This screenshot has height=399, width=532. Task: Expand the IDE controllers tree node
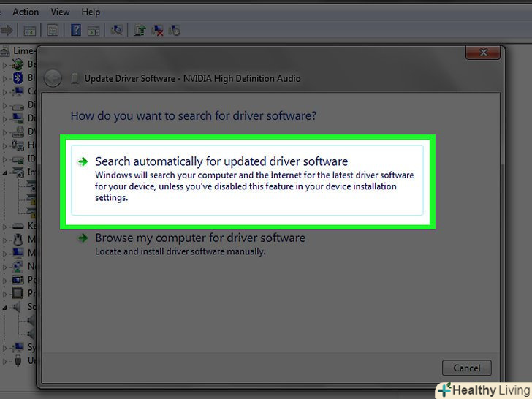(4, 159)
